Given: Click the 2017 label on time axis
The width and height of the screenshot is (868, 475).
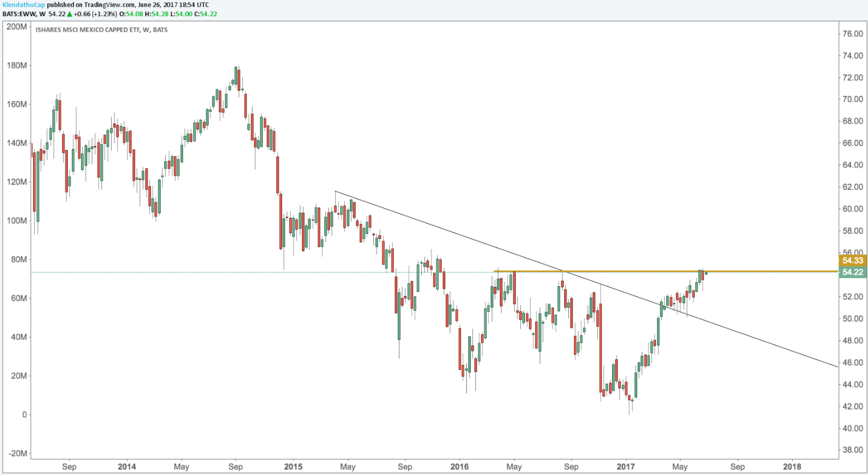Looking at the screenshot, I should (x=625, y=466).
